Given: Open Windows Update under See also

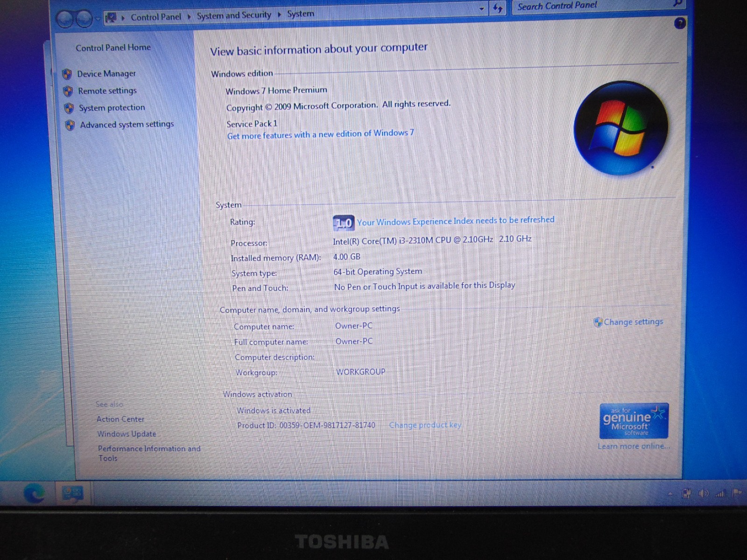Looking at the screenshot, I should pyautogui.click(x=127, y=434).
